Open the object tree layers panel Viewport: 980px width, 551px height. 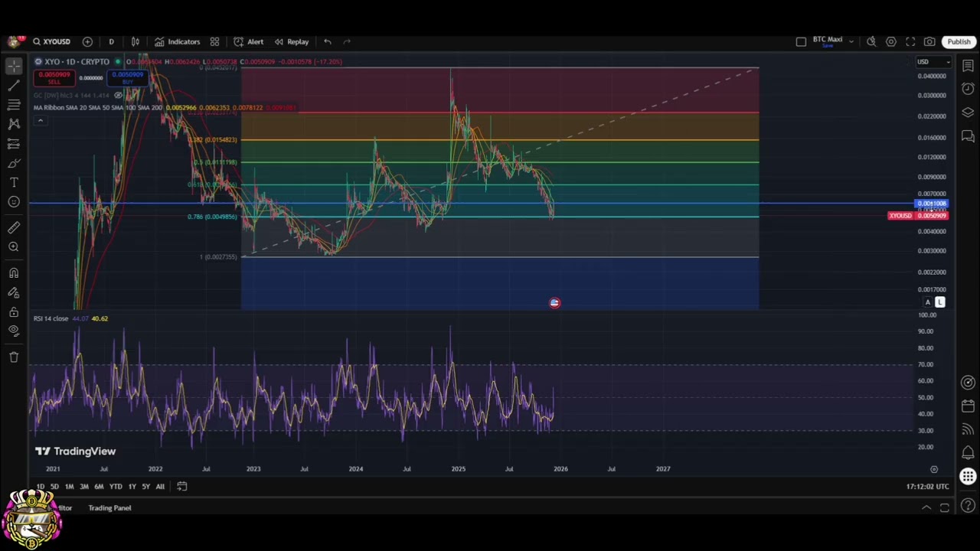pyautogui.click(x=968, y=112)
